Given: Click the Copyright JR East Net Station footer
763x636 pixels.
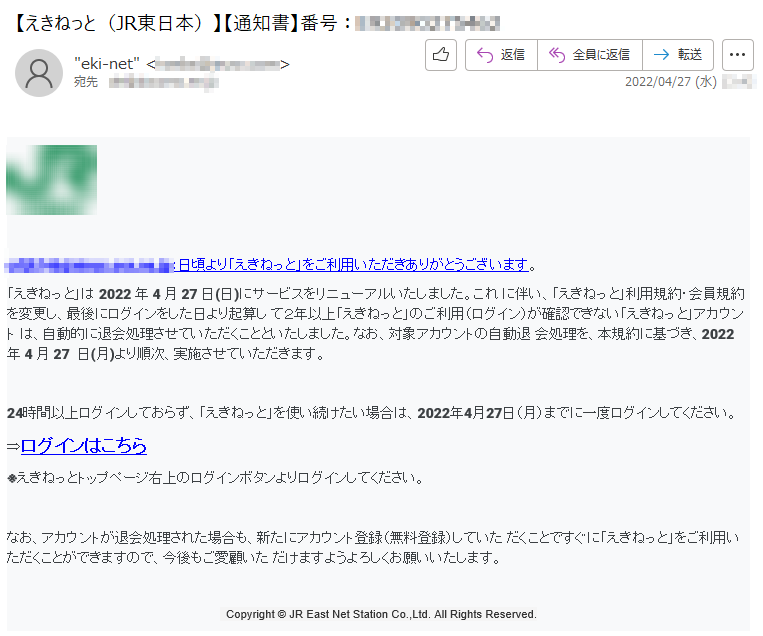Looking at the screenshot, I should pyautogui.click(x=381, y=614).
